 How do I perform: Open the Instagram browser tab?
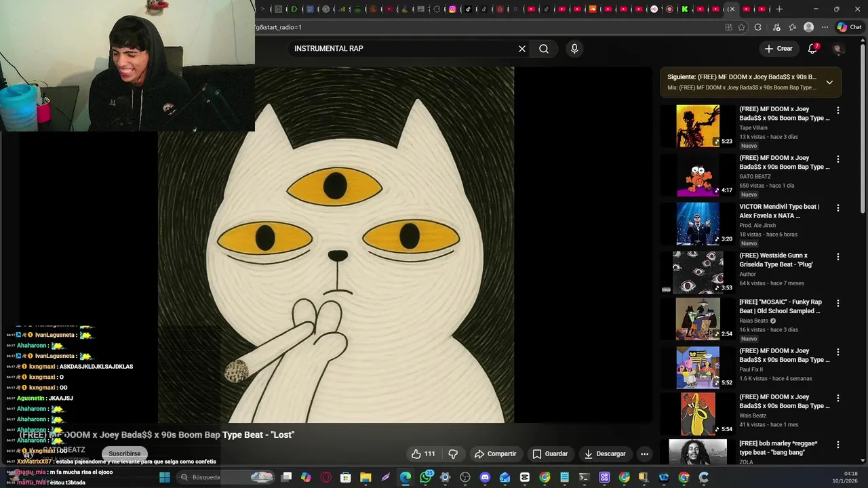pyautogui.click(x=452, y=9)
